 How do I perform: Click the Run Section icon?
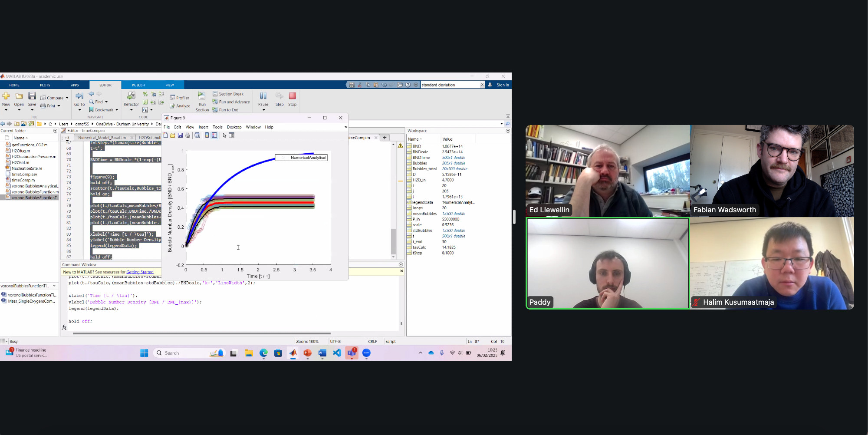(202, 96)
